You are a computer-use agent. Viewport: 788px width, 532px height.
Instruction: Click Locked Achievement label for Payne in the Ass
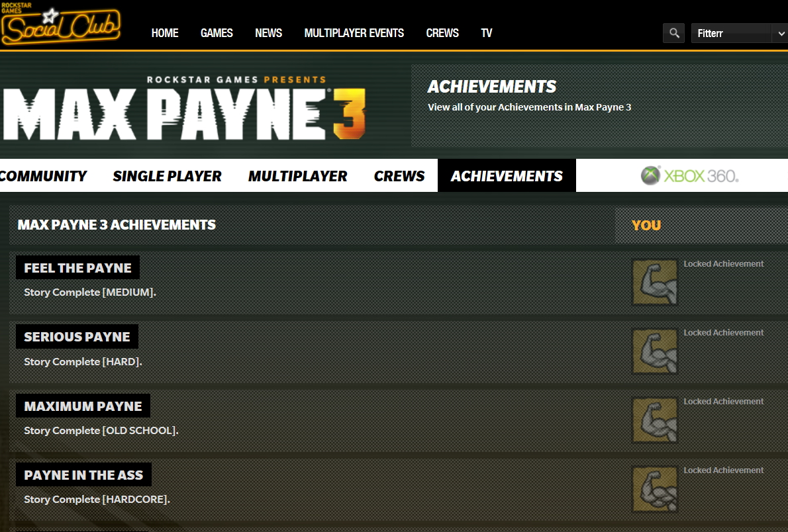(x=723, y=470)
